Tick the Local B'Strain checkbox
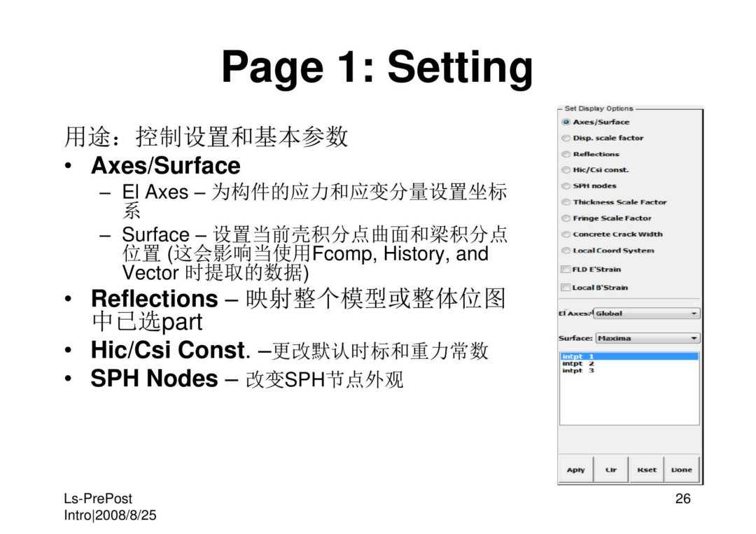 566,288
